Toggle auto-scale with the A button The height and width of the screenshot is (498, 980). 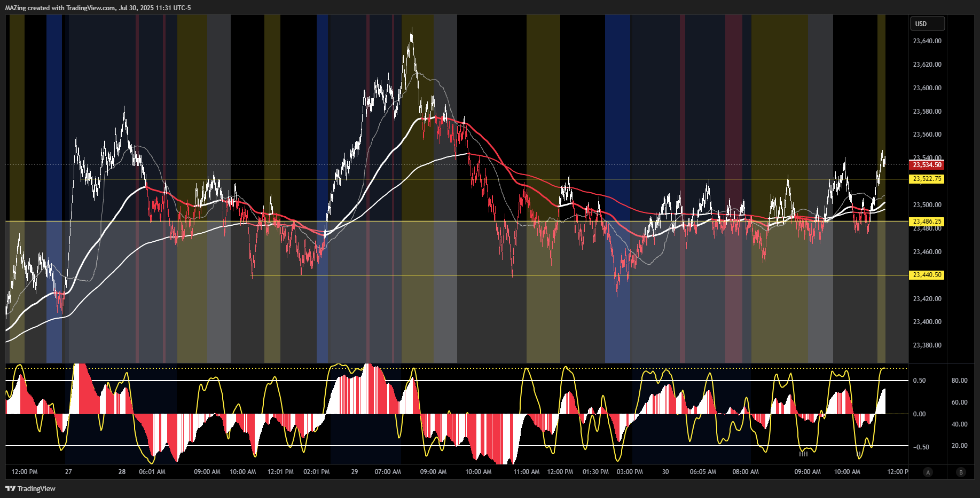tap(928, 472)
